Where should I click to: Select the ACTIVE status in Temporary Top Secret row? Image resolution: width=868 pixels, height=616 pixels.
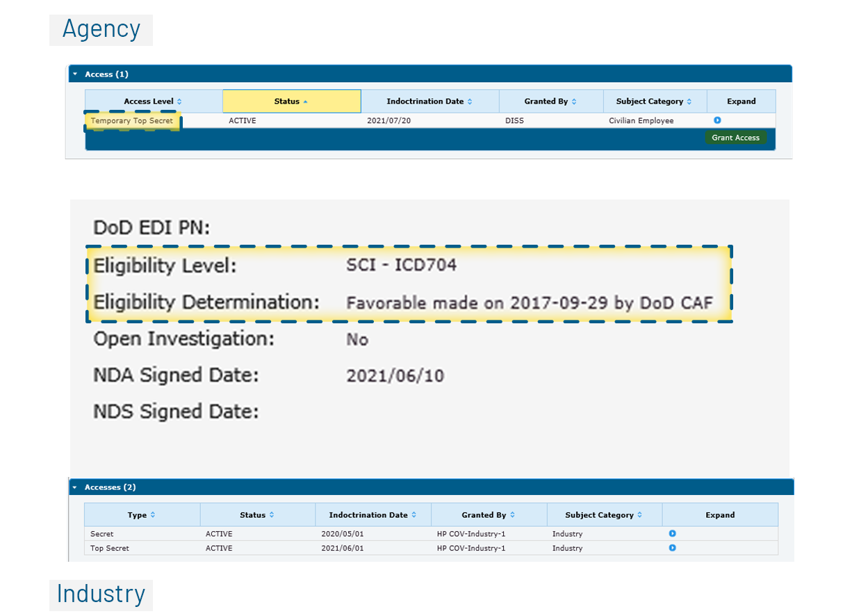click(242, 121)
